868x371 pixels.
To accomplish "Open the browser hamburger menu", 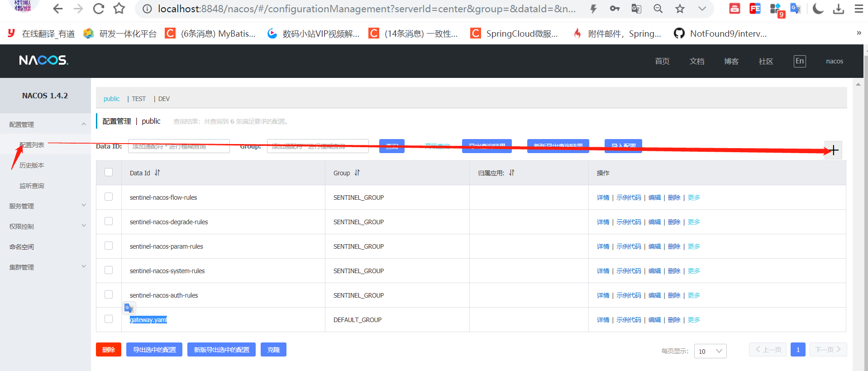I will pyautogui.click(x=858, y=9).
